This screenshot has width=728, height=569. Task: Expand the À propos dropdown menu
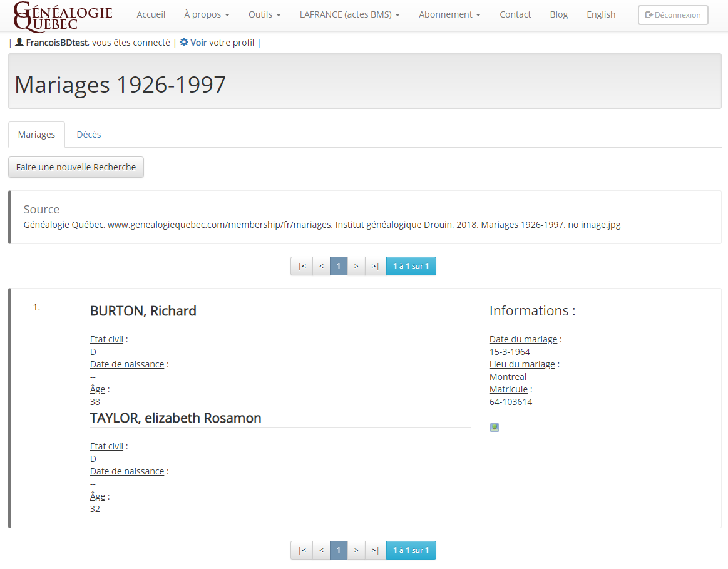[207, 14]
